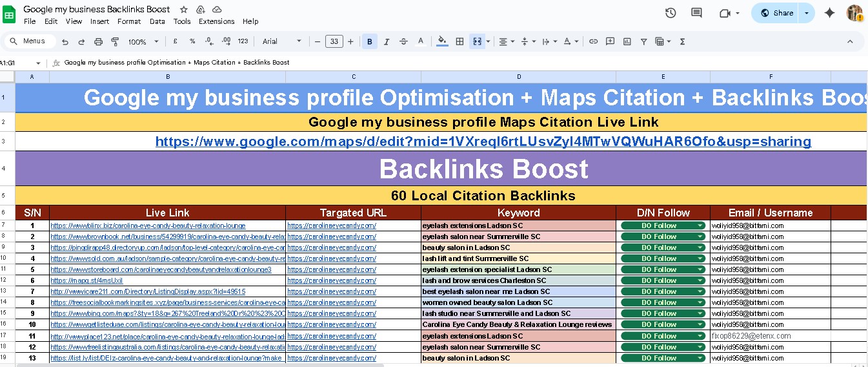Open the Format menu
Image resolution: width=868 pixels, height=367 pixels.
tap(129, 21)
